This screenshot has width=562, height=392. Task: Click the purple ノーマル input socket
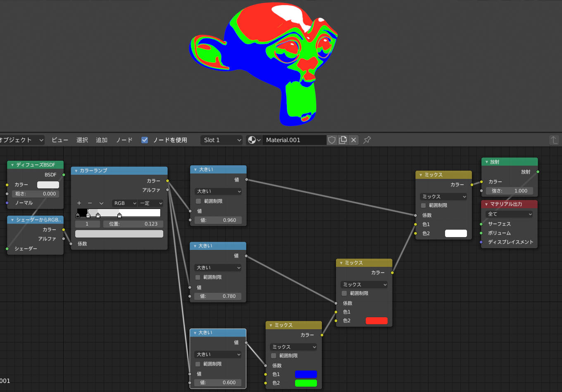click(7, 203)
